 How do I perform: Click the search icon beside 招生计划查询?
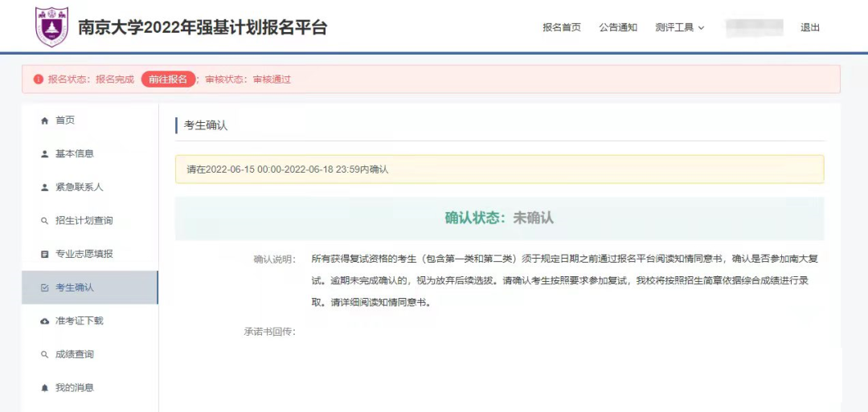pyautogui.click(x=45, y=221)
